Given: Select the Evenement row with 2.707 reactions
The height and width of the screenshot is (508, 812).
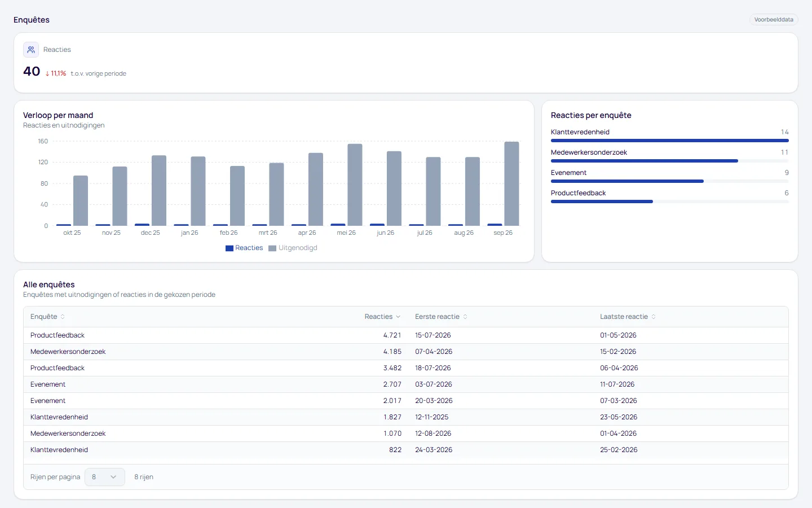Looking at the screenshot, I should tap(406, 384).
